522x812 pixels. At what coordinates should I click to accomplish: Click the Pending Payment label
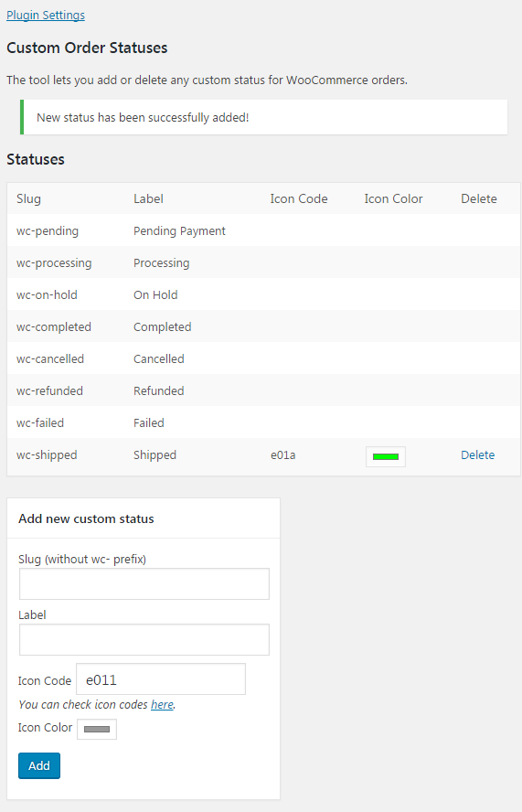[x=179, y=231]
